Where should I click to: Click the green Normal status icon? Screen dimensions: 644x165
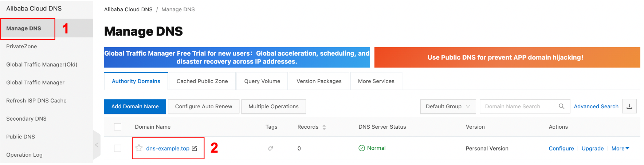pyautogui.click(x=362, y=148)
